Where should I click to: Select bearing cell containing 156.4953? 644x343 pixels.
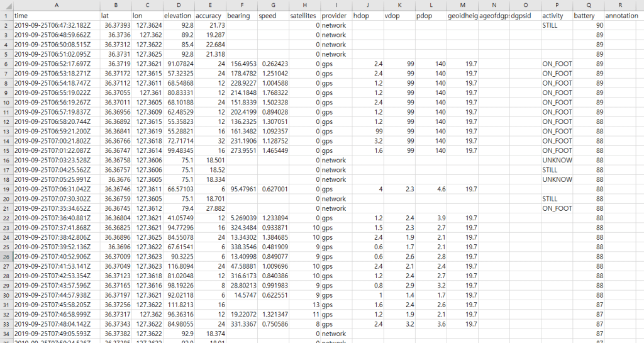(x=241, y=64)
